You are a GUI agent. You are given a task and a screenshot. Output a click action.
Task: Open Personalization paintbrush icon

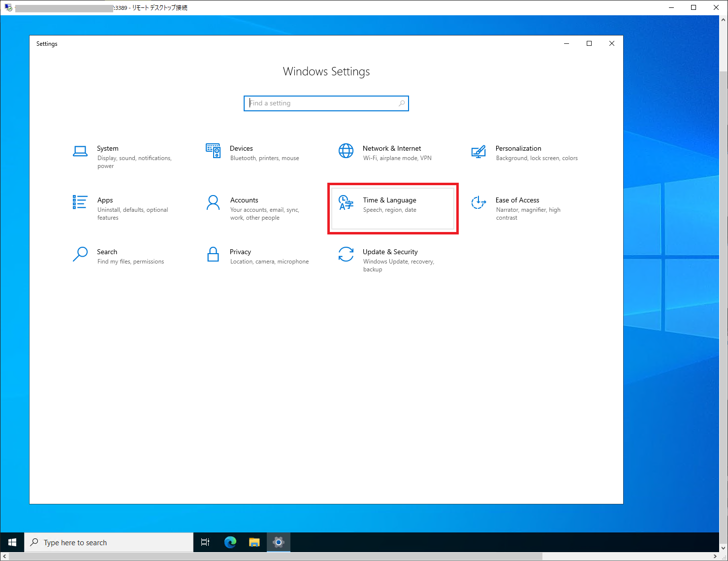478,151
